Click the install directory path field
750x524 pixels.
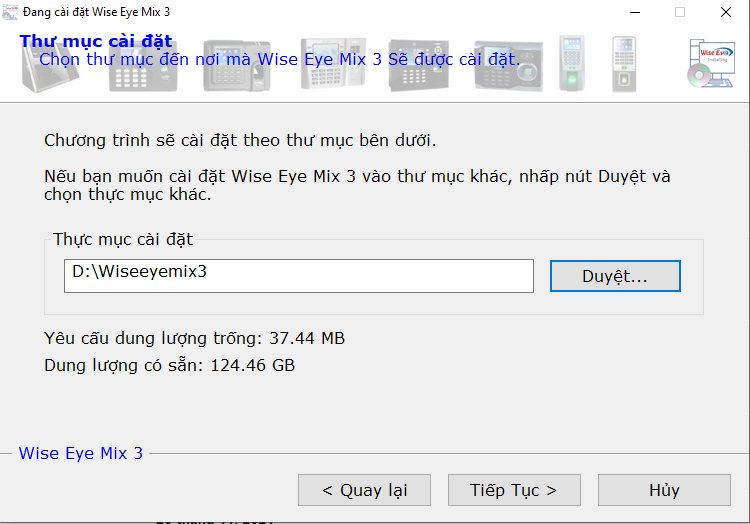click(x=299, y=276)
